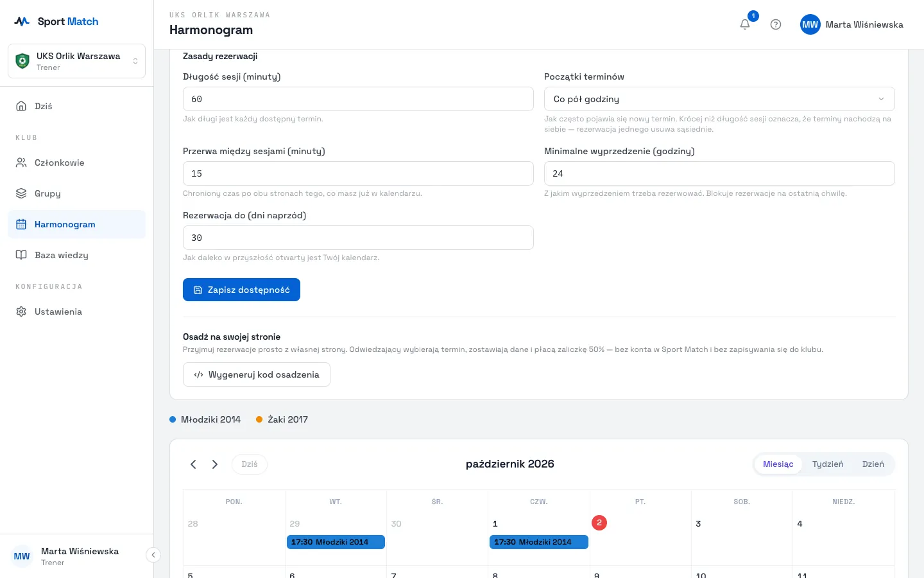
Task: Collapse the sidebar with the arrow button
Action: [x=153, y=555]
